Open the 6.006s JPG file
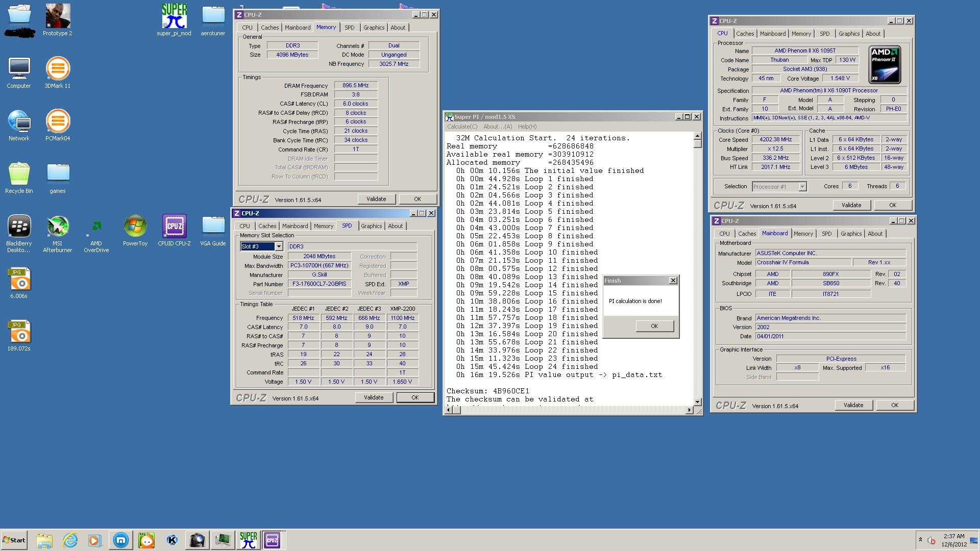The image size is (980, 551). (19, 283)
